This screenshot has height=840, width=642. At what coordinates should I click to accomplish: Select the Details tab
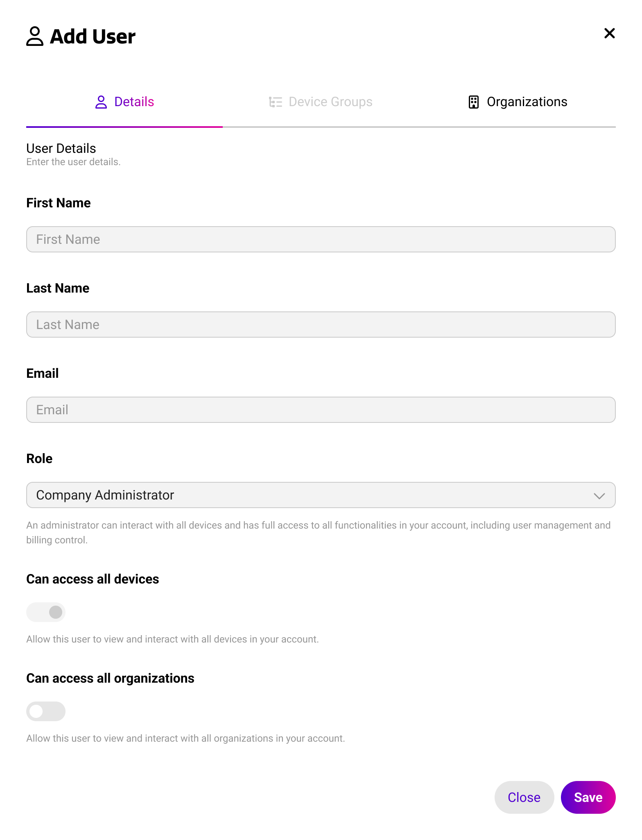(124, 102)
